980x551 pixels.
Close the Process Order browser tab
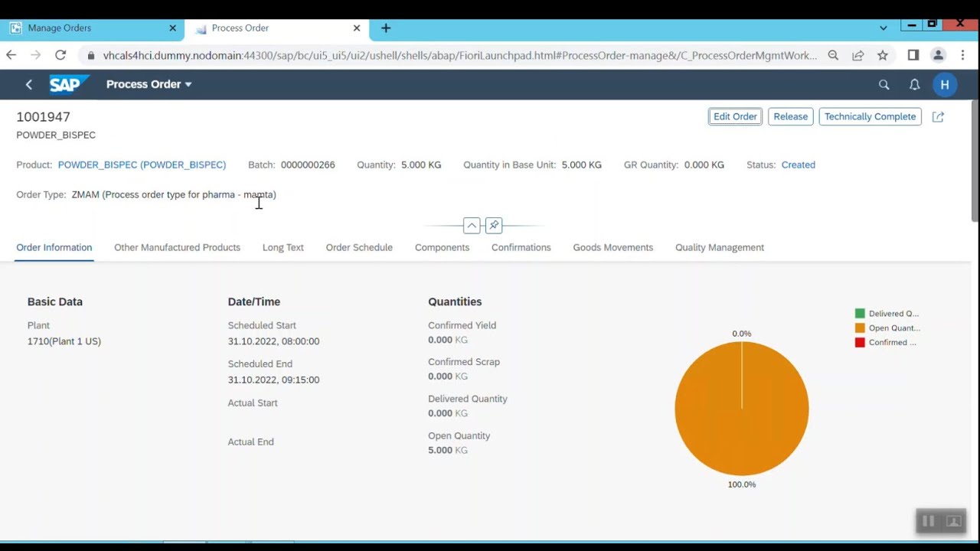point(356,28)
